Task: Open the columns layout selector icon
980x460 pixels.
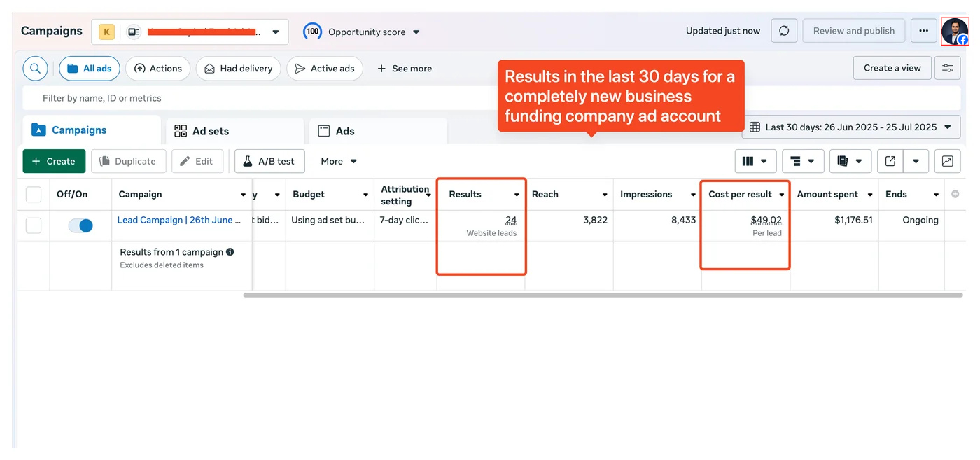Action: point(755,161)
